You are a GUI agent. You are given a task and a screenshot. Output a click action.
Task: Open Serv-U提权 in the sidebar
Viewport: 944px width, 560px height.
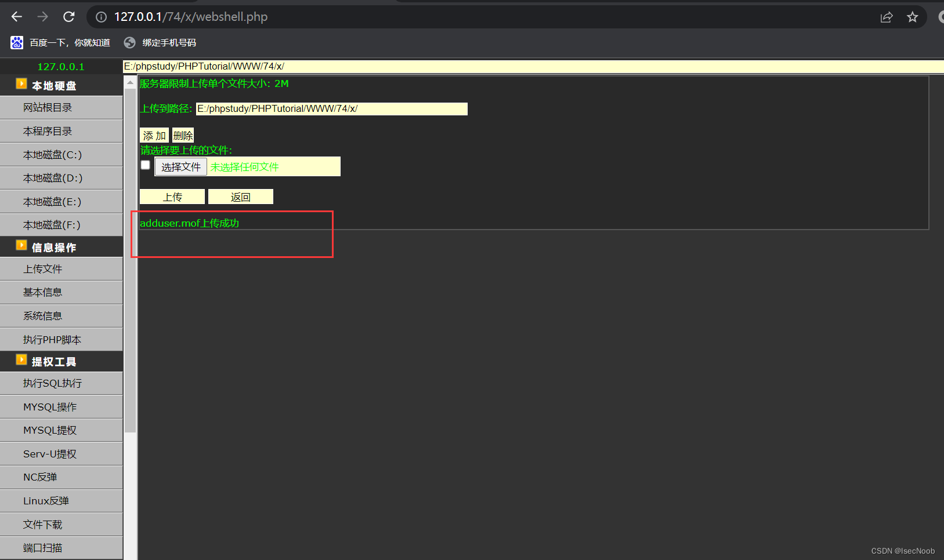pos(62,454)
